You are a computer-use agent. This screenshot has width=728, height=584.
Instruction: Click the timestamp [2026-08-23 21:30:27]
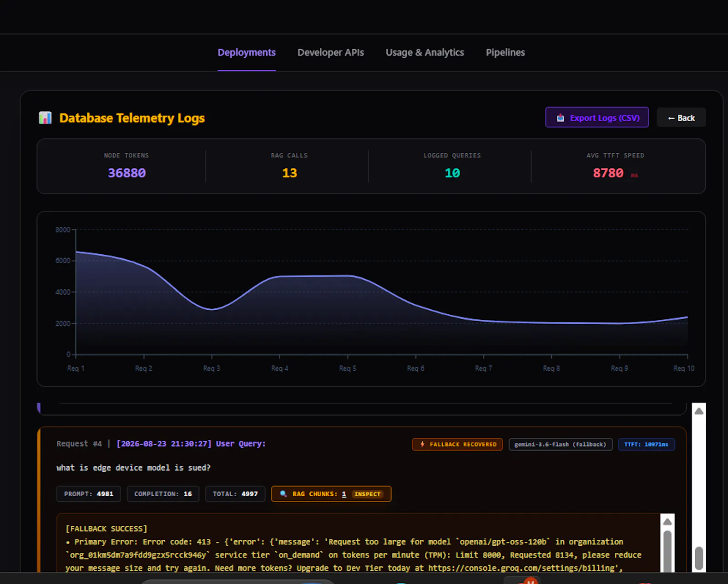click(x=164, y=443)
